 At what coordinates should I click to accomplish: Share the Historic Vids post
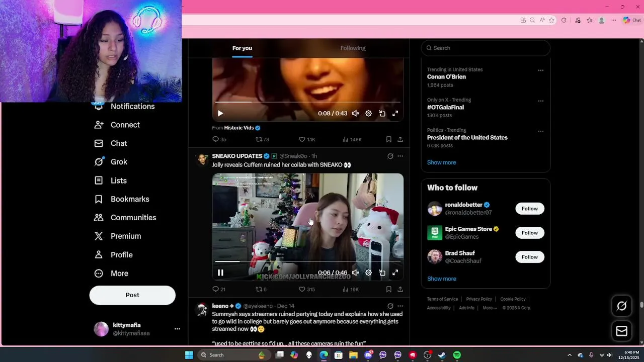(400, 139)
